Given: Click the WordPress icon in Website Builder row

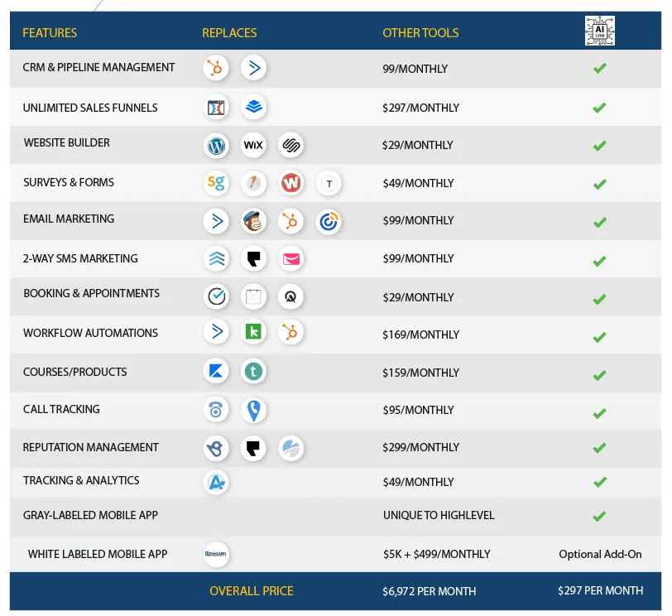Looking at the screenshot, I should 215,146.
